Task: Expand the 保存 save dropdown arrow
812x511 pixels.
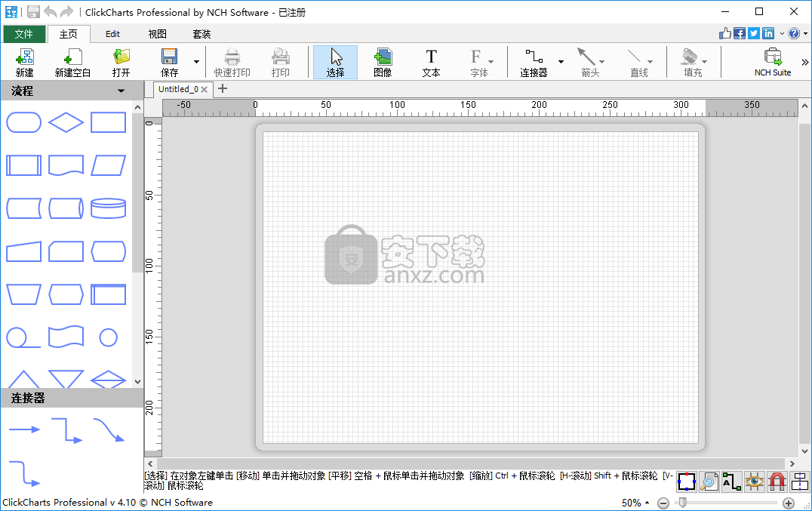Action: click(196, 62)
